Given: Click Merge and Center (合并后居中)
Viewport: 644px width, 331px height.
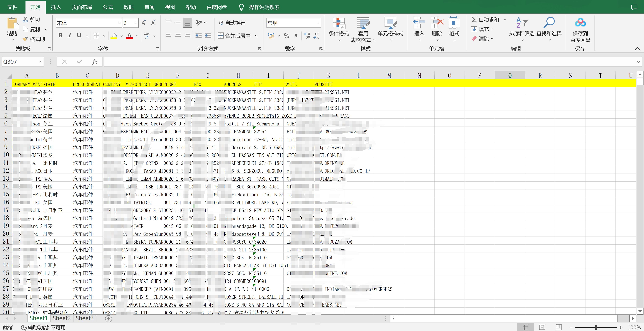Looking at the screenshot, I should coord(234,36).
